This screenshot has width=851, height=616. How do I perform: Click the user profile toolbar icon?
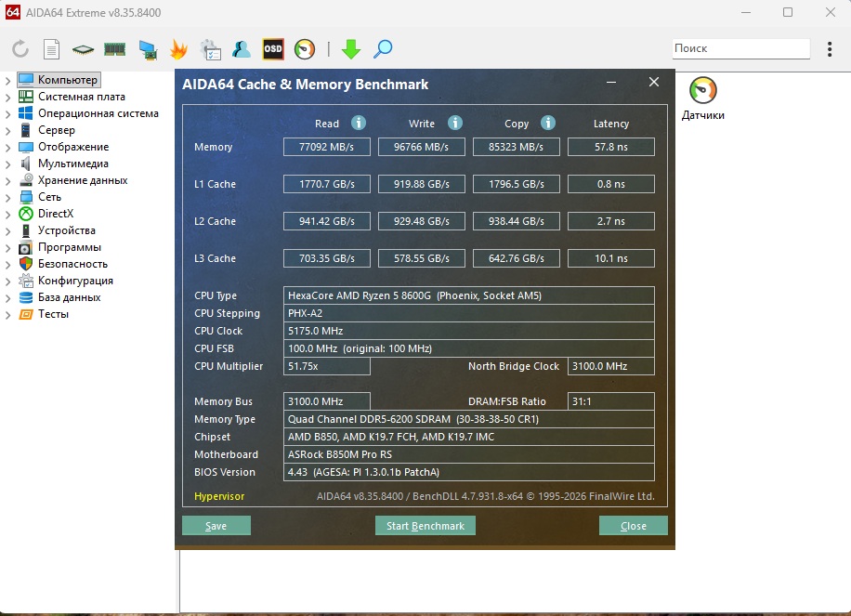241,49
